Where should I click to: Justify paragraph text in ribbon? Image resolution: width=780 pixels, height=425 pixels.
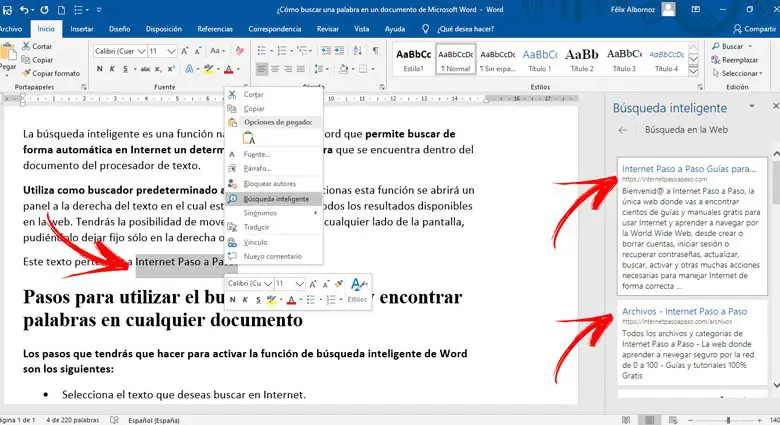pos(300,69)
